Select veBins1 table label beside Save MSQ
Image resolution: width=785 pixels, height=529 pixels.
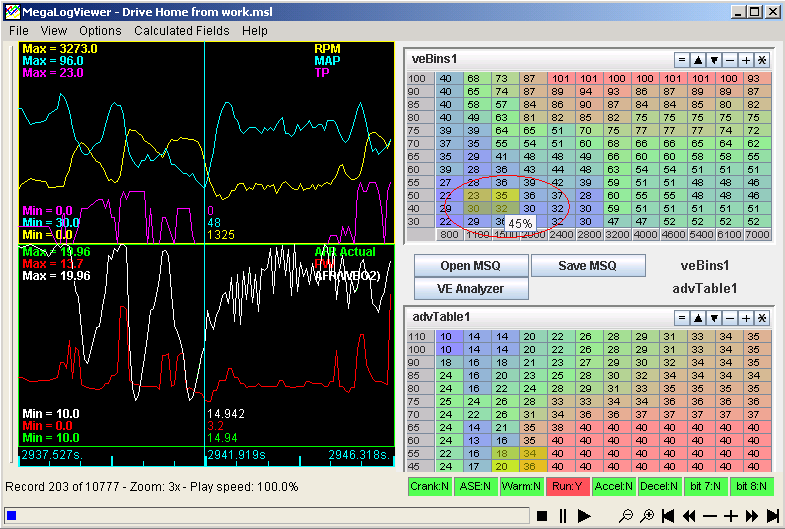click(704, 266)
